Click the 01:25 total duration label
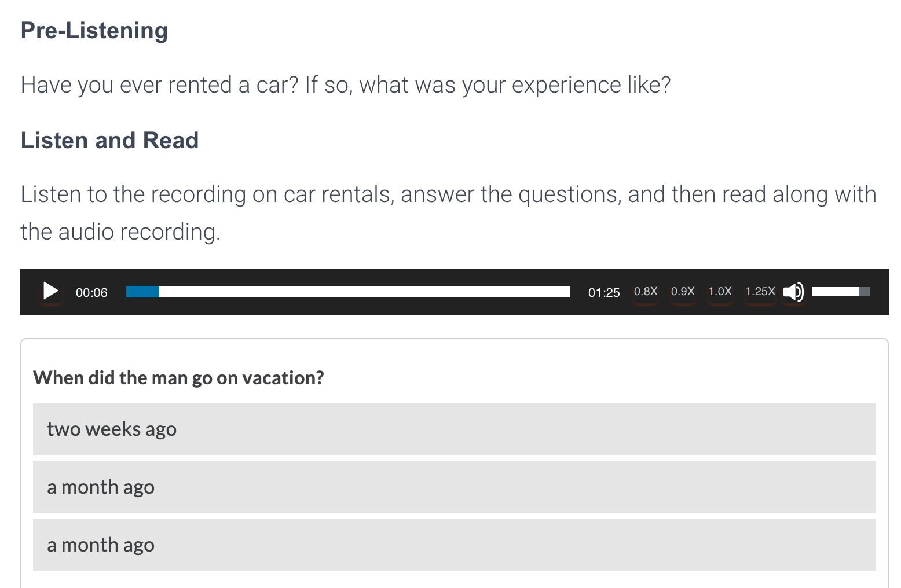Screen dimensions: 901x588 603,293
